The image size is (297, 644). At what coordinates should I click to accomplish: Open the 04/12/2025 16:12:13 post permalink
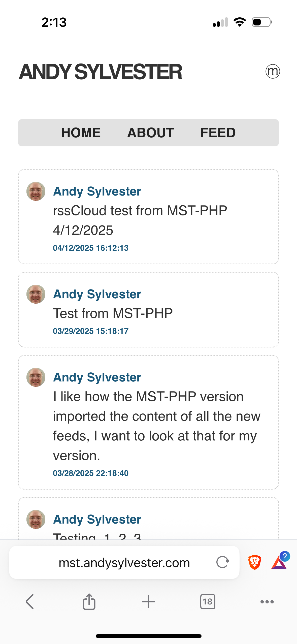91,248
